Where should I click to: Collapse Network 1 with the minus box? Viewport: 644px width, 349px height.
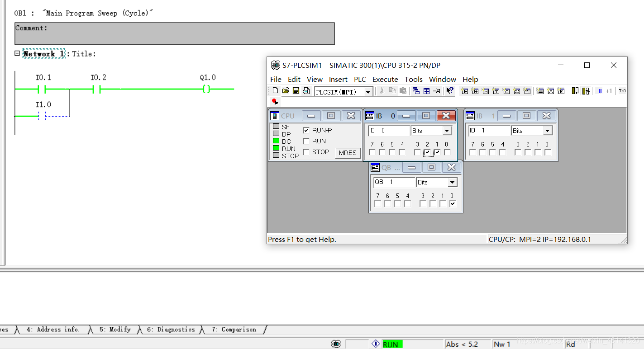click(17, 53)
